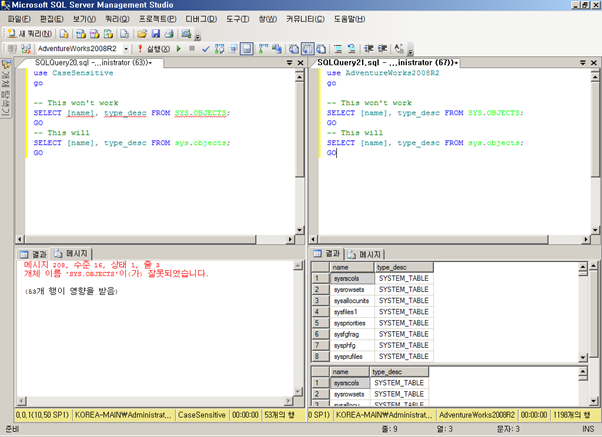The image size is (602, 437).
Task: Open the File (파일) menu
Action: coord(19,19)
